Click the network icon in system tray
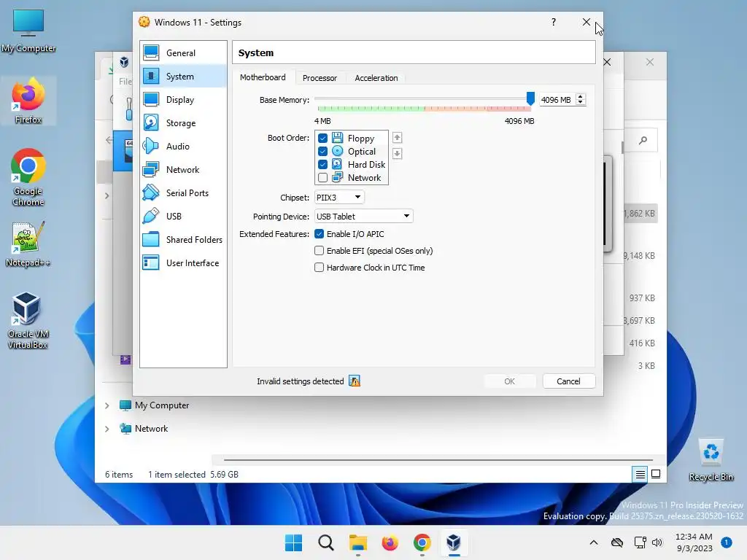 [x=640, y=542]
